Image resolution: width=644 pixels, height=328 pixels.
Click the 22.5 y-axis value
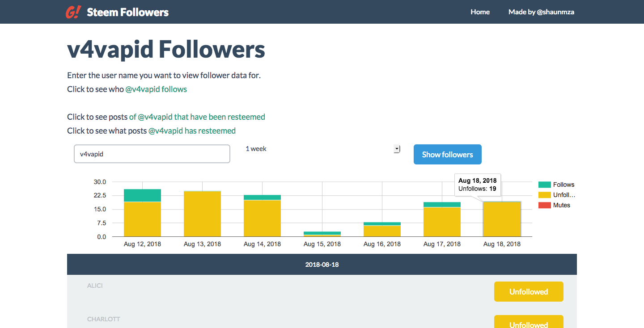tap(100, 195)
